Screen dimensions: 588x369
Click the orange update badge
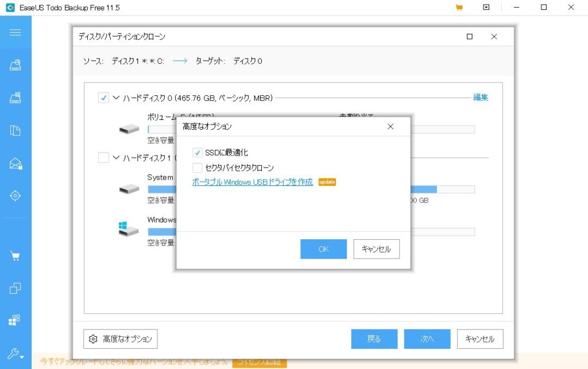[327, 182]
